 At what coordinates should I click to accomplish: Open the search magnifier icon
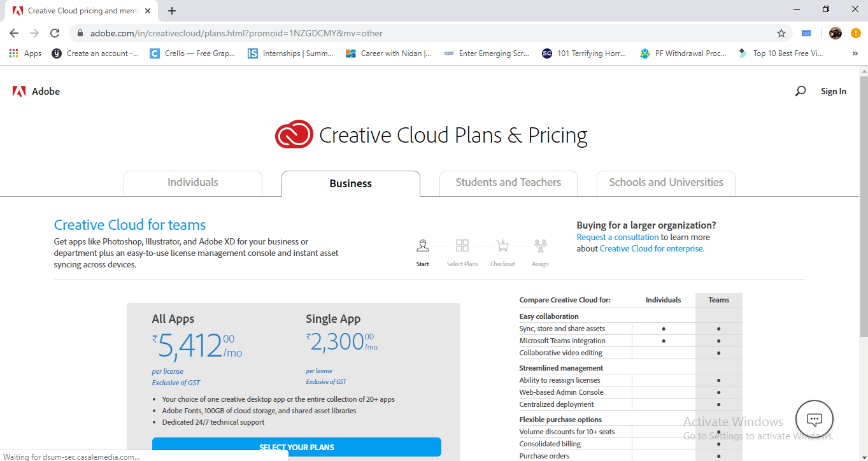coord(800,92)
